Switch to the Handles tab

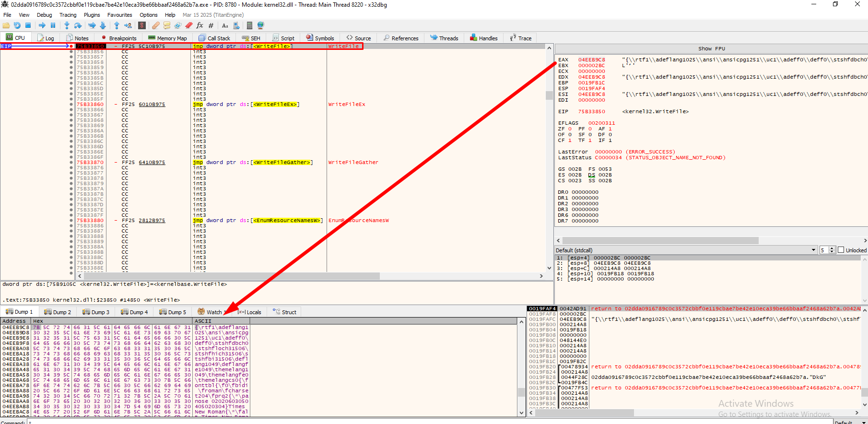point(484,38)
